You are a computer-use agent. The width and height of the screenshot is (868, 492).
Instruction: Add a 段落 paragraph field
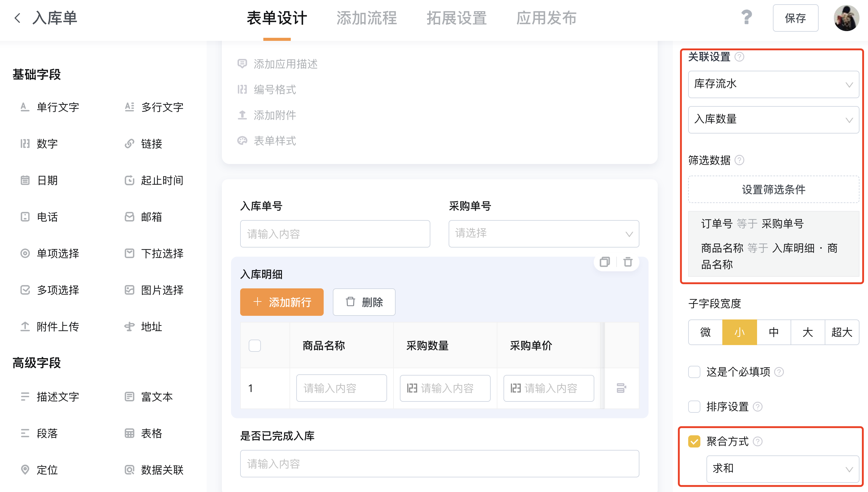coord(39,433)
